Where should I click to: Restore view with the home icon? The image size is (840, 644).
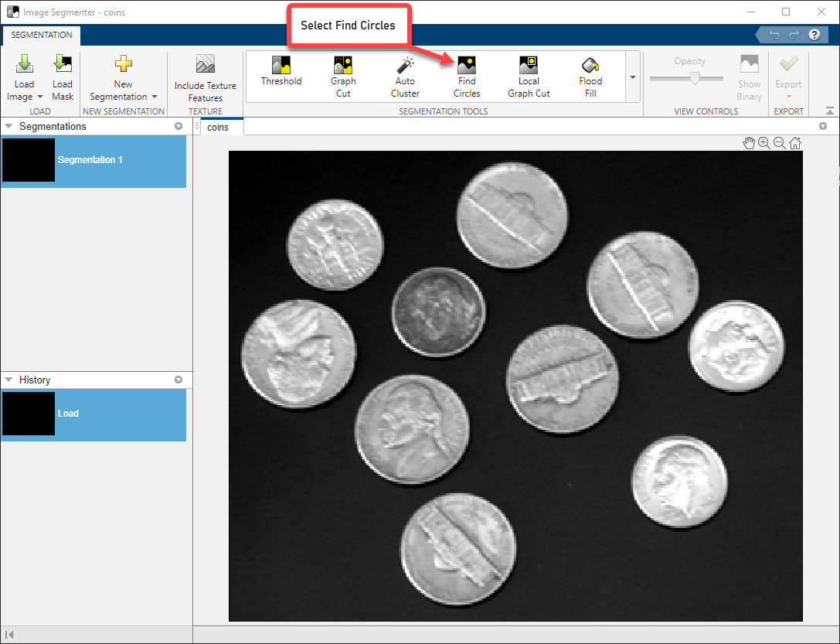point(794,143)
